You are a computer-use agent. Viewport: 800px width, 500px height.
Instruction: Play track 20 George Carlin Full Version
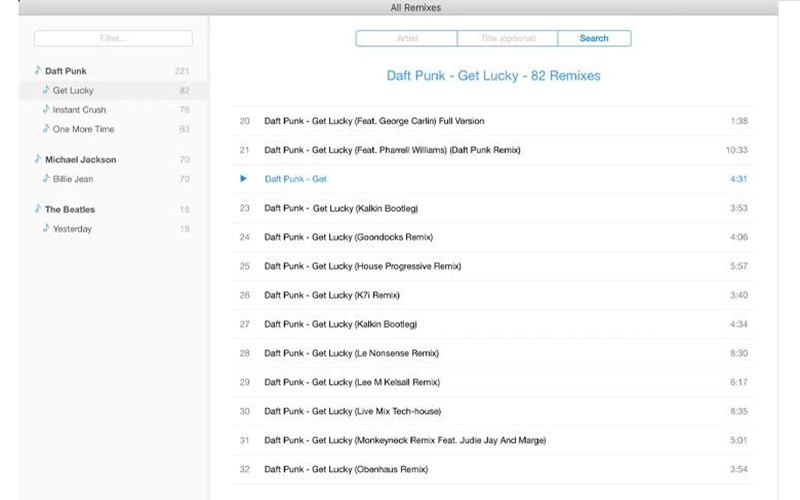point(493,121)
